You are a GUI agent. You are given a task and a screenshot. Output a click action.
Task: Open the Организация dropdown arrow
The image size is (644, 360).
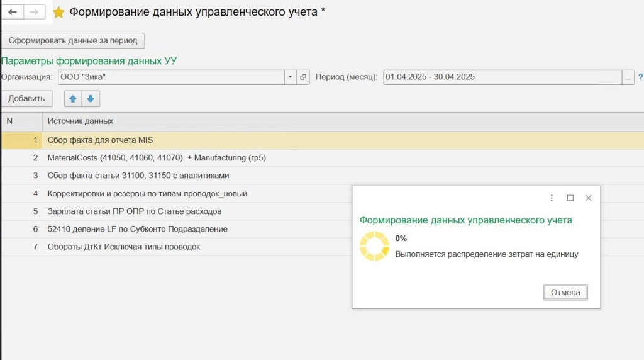click(x=291, y=77)
